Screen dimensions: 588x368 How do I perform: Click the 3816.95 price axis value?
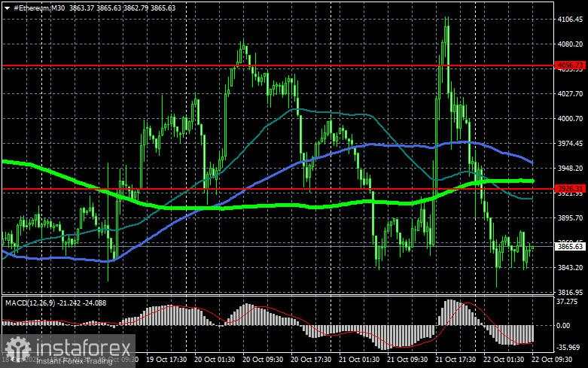click(570, 292)
